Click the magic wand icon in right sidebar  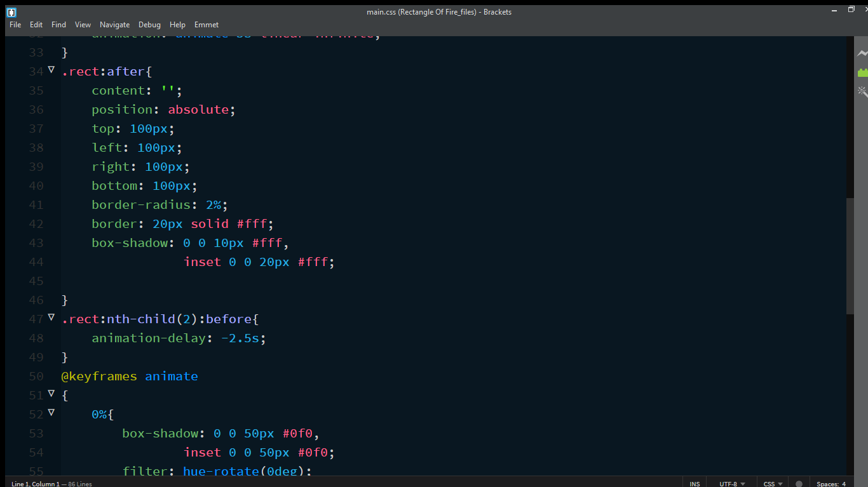click(x=862, y=91)
